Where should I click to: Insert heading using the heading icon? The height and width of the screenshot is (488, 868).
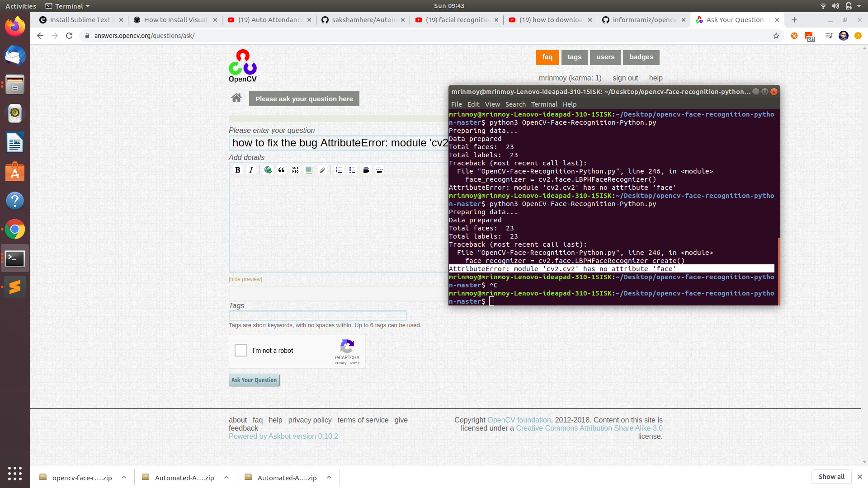click(366, 170)
